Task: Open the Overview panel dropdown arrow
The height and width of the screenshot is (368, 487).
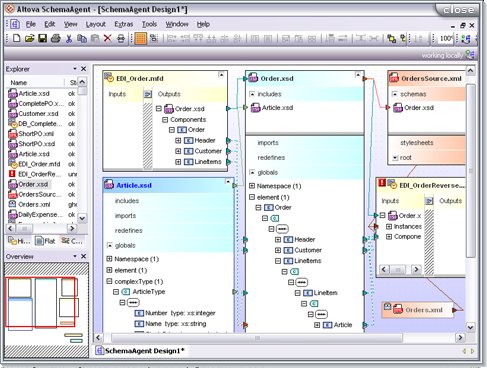Action: (x=75, y=256)
